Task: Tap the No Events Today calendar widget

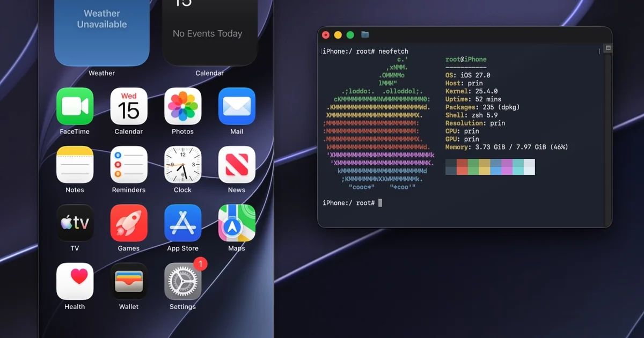Action: (209, 32)
